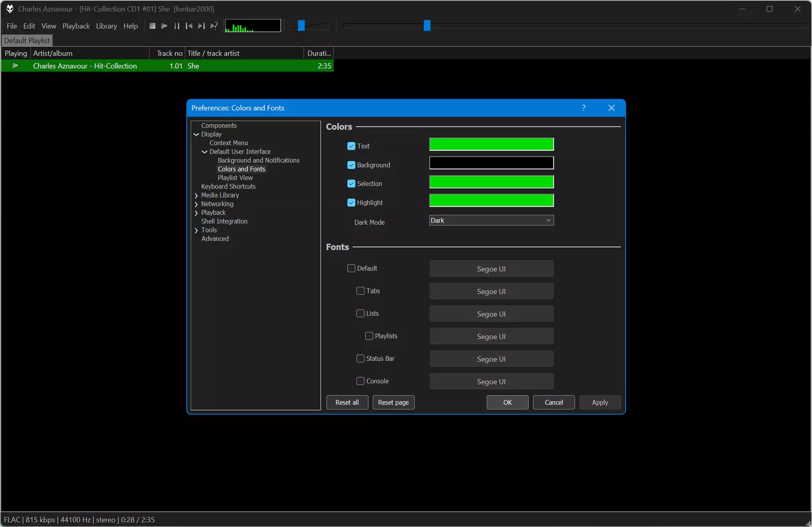Screen dimensions: 812x527
Task: Expand the Tools tree node
Action: click(x=196, y=230)
